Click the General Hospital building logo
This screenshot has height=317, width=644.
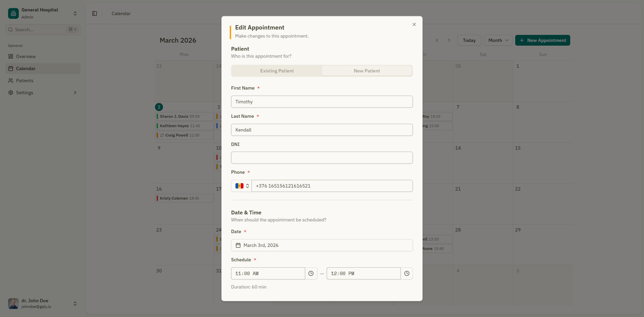(x=13, y=13)
